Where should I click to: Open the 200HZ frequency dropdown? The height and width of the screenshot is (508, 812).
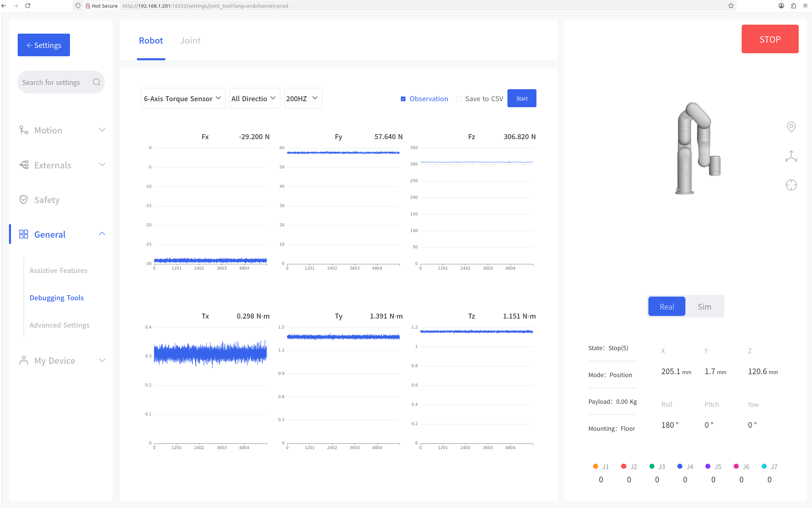[x=303, y=98]
